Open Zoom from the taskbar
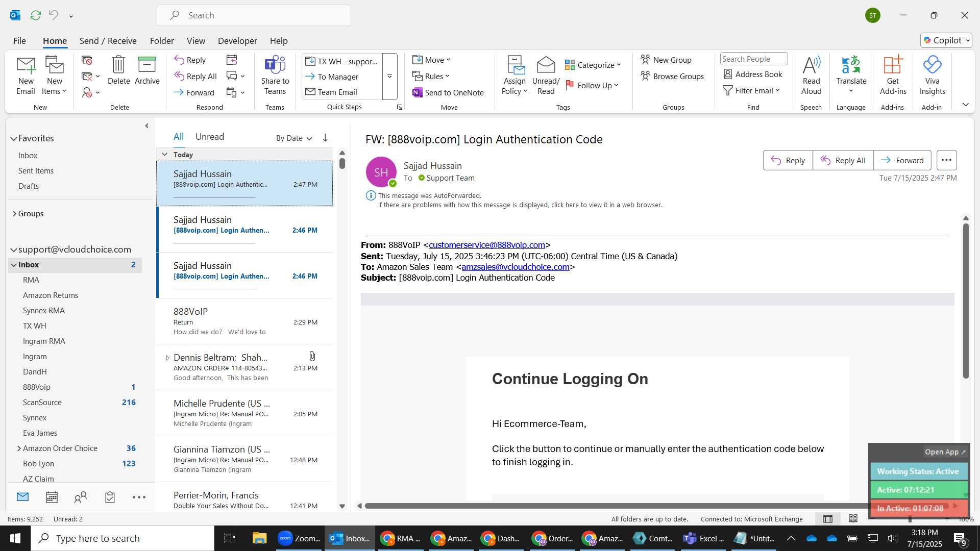The width and height of the screenshot is (980, 551). pos(299,538)
